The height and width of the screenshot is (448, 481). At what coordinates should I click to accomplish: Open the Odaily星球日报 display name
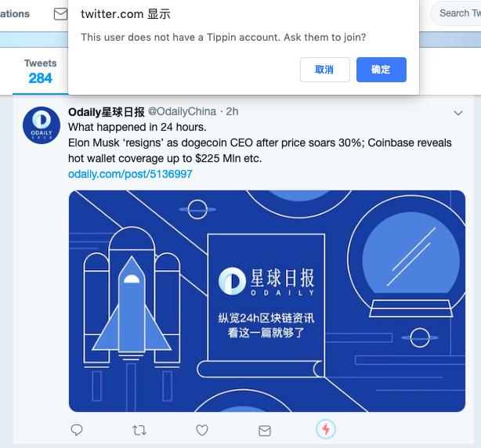[x=106, y=112]
